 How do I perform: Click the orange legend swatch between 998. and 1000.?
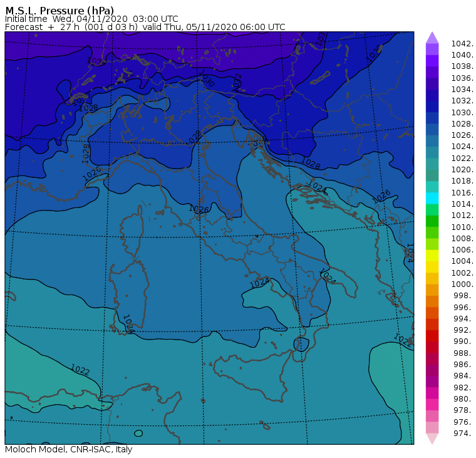click(x=432, y=289)
